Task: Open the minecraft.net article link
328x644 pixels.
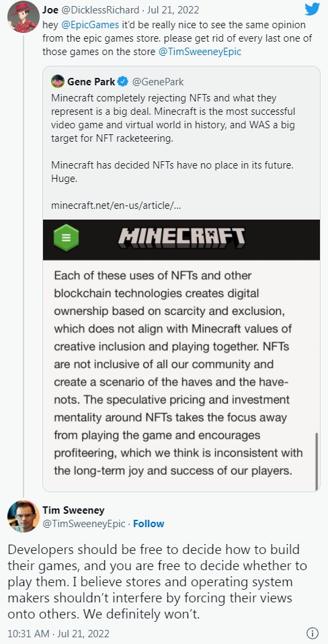Action: pyautogui.click(x=116, y=205)
